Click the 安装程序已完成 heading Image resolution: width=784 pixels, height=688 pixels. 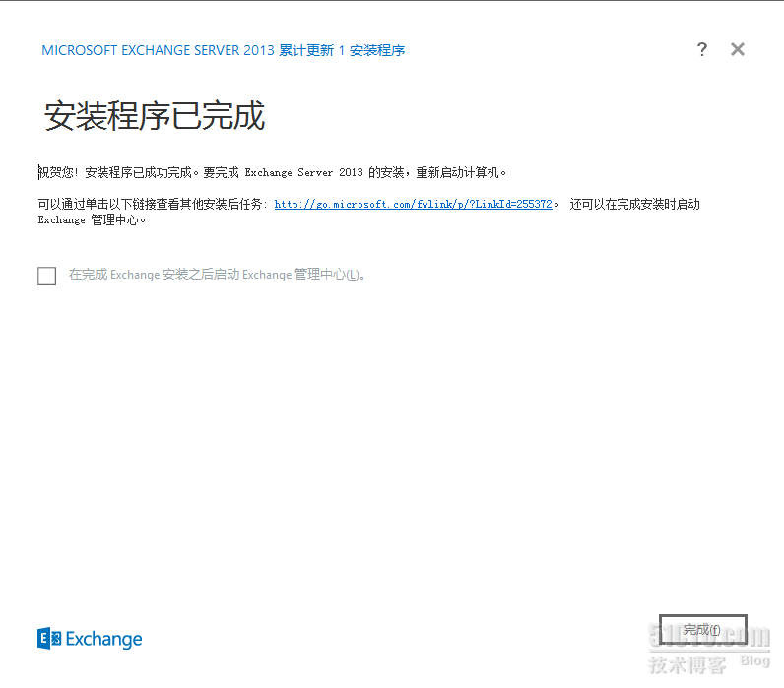click(155, 116)
